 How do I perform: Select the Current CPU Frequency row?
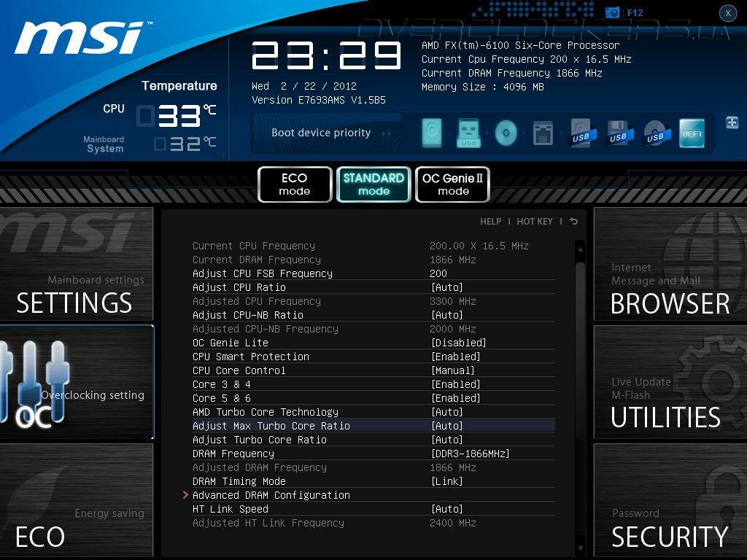pos(373,246)
